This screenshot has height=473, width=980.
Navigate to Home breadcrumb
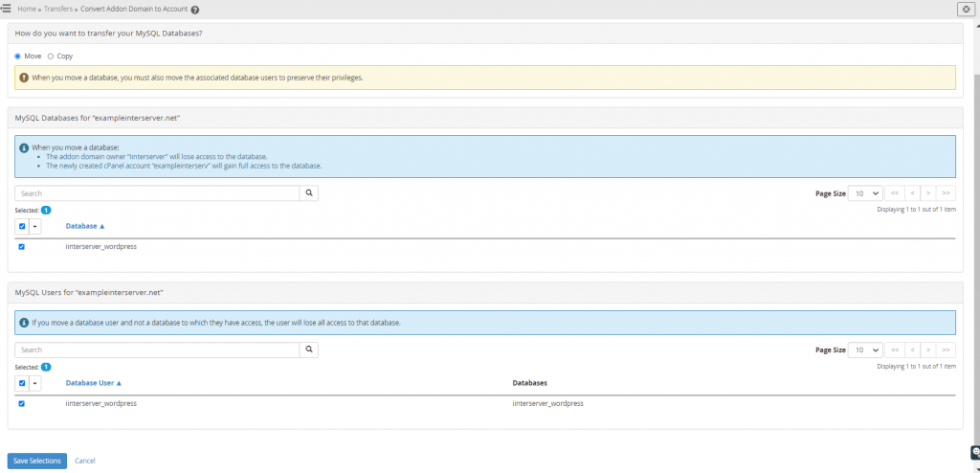pos(27,10)
